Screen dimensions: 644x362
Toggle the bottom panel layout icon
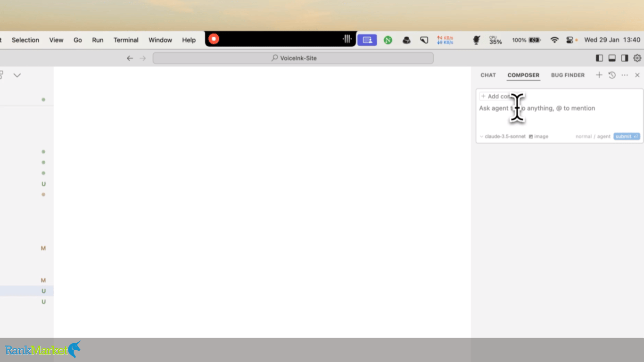tap(612, 58)
